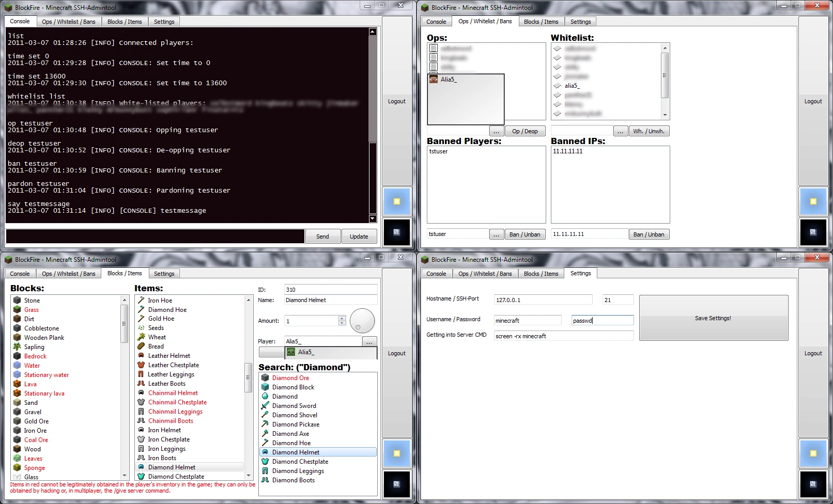
Task: Click the Lava block icon
Action: (17, 384)
